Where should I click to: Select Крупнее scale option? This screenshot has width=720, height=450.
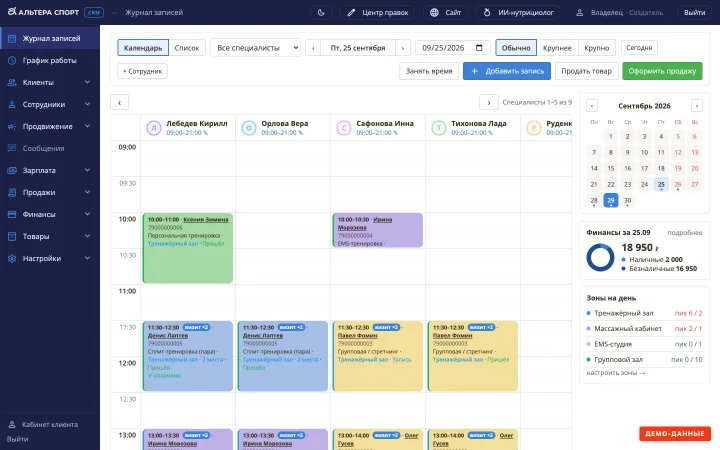click(557, 48)
